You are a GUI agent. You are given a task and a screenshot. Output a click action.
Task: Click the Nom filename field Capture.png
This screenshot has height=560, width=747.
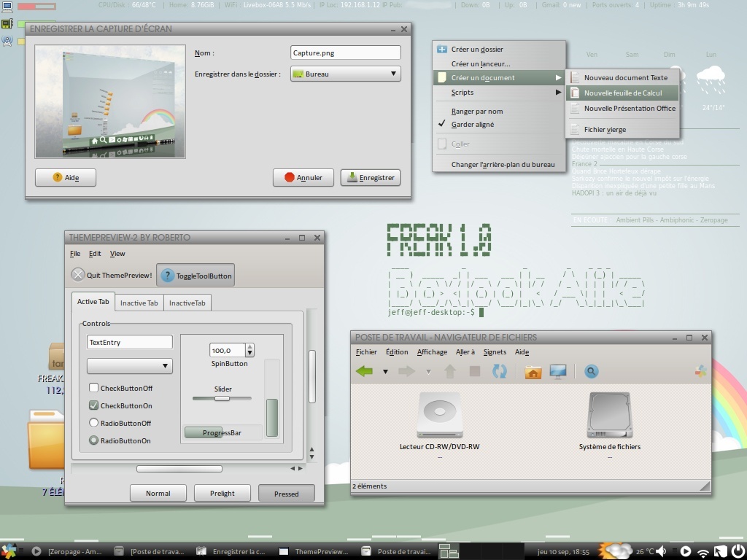pyautogui.click(x=345, y=52)
